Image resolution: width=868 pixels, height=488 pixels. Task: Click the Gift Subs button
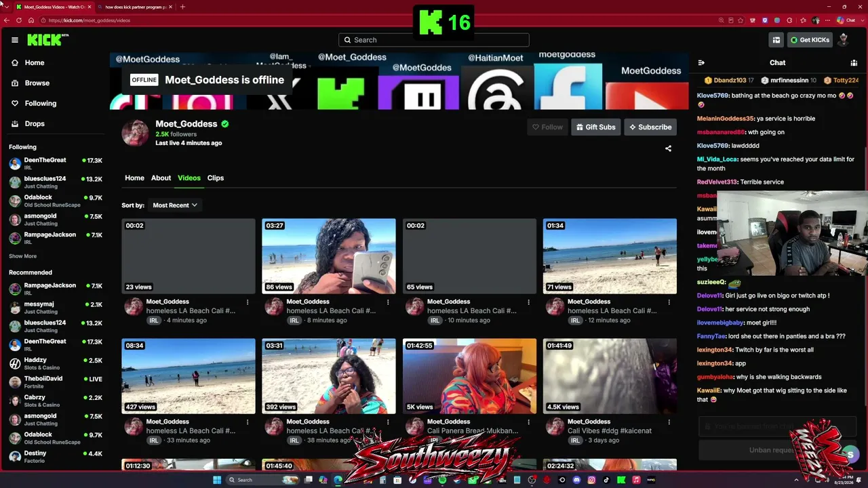[596, 127]
